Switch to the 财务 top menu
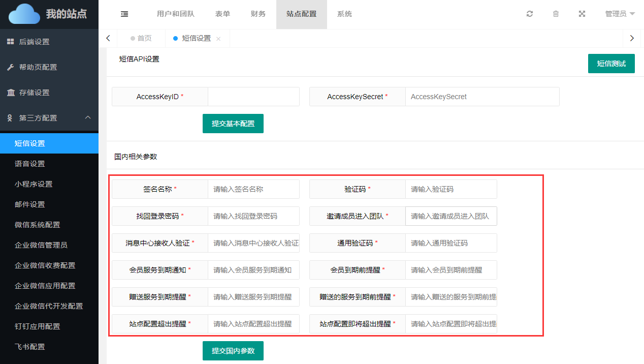 click(258, 14)
